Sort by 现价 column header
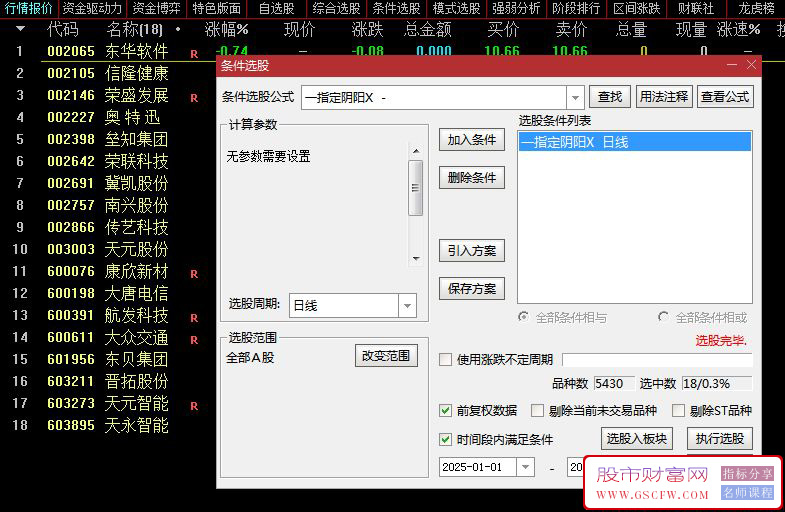The width and height of the screenshot is (785, 512). click(299, 30)
